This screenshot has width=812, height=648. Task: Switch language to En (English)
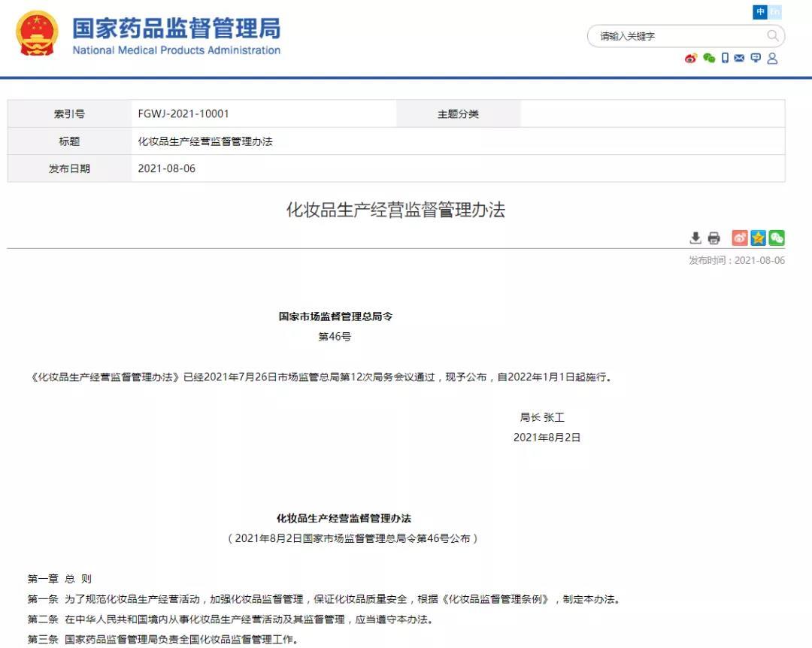(x=774, y=12)
